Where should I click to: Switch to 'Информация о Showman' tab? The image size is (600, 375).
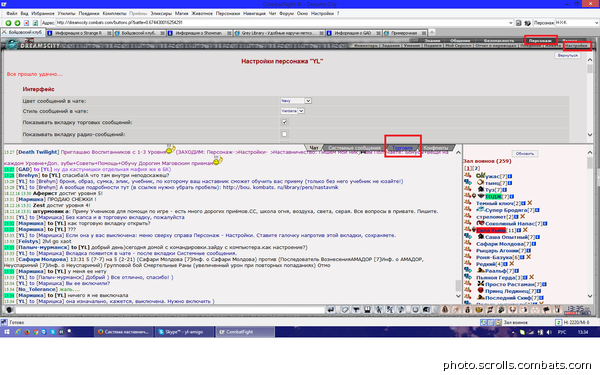[198, 33]
